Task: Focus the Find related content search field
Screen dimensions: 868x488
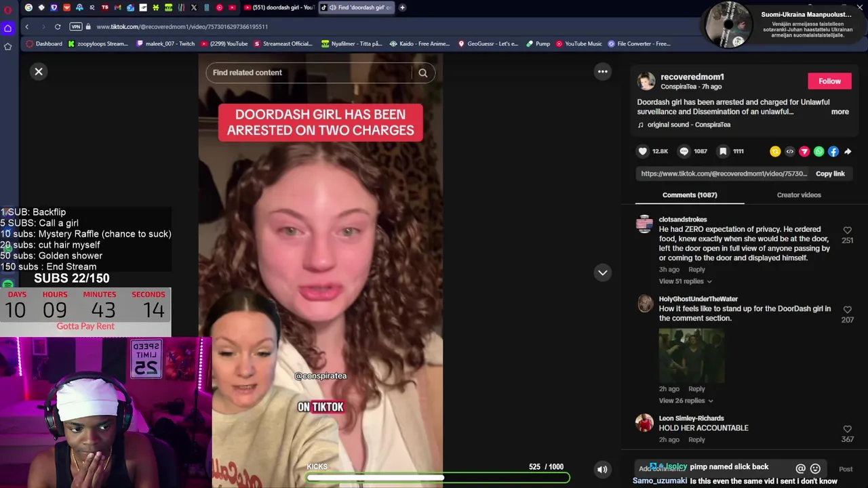Action: 309,73
